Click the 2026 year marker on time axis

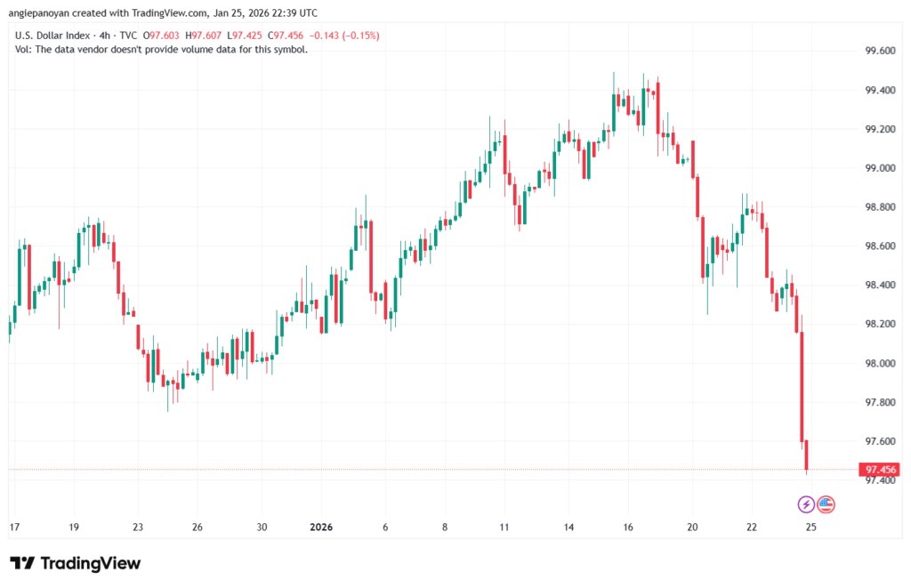320,527
